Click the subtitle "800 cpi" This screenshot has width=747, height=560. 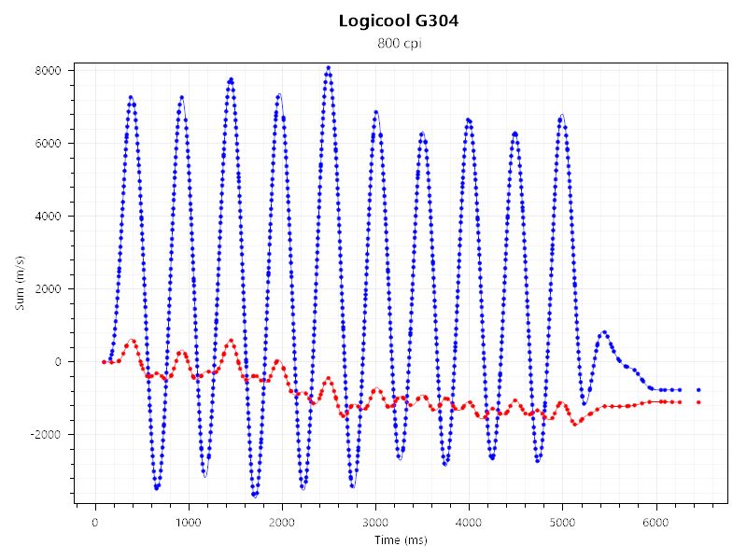coord(400,43)
